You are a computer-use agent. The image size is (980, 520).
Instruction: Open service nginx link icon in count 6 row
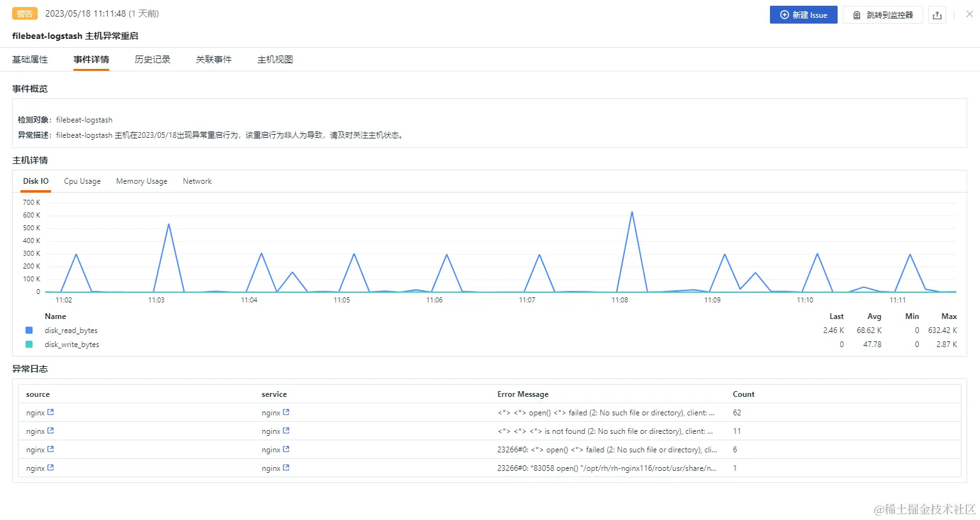[x=286, y=449]
